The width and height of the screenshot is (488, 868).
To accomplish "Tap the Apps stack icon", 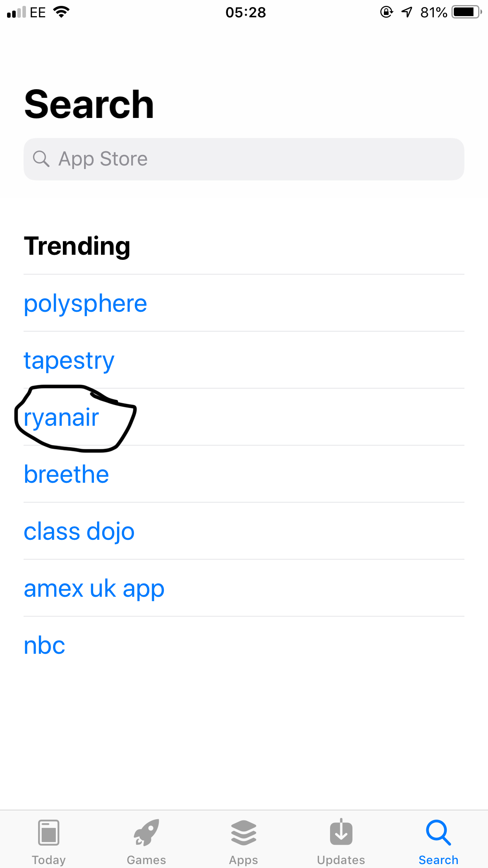I will click(244, 833).
